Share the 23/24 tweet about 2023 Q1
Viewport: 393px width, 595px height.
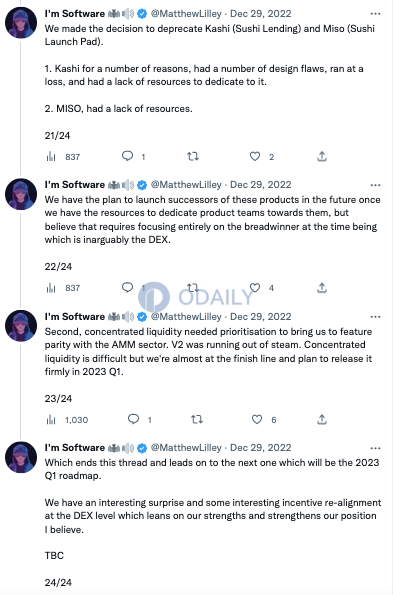pyautogui.click(x=322, y=419)
